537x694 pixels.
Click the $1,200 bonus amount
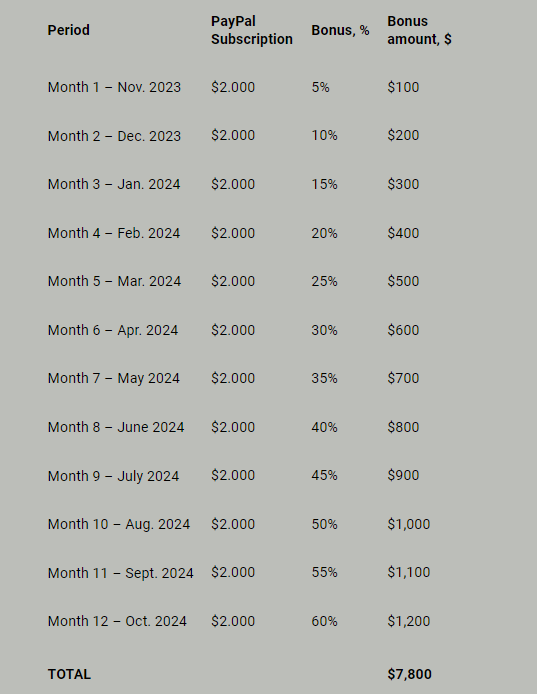pyautogui.click(x=409, y=621)
